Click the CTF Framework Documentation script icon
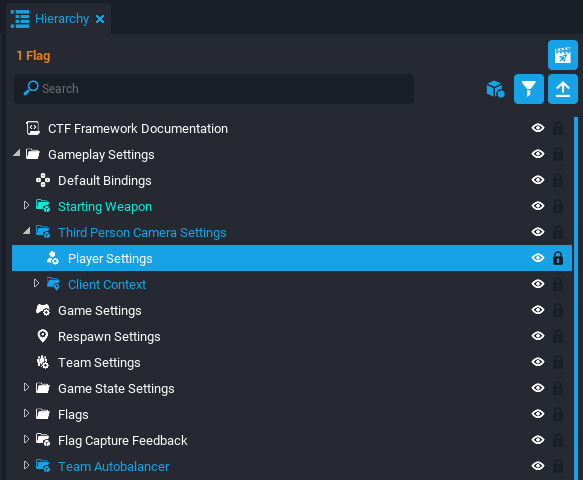This screenshot has width=583, height=480. tap(33, 128)
